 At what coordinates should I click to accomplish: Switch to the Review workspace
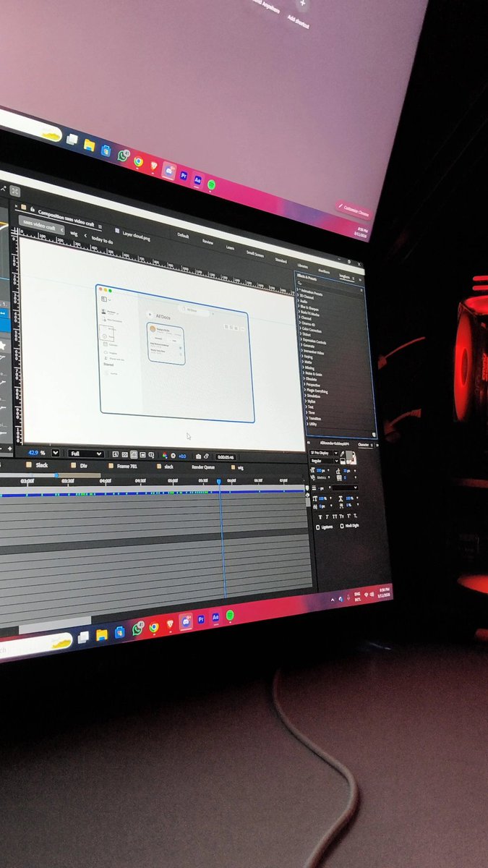tap(207, 242)
